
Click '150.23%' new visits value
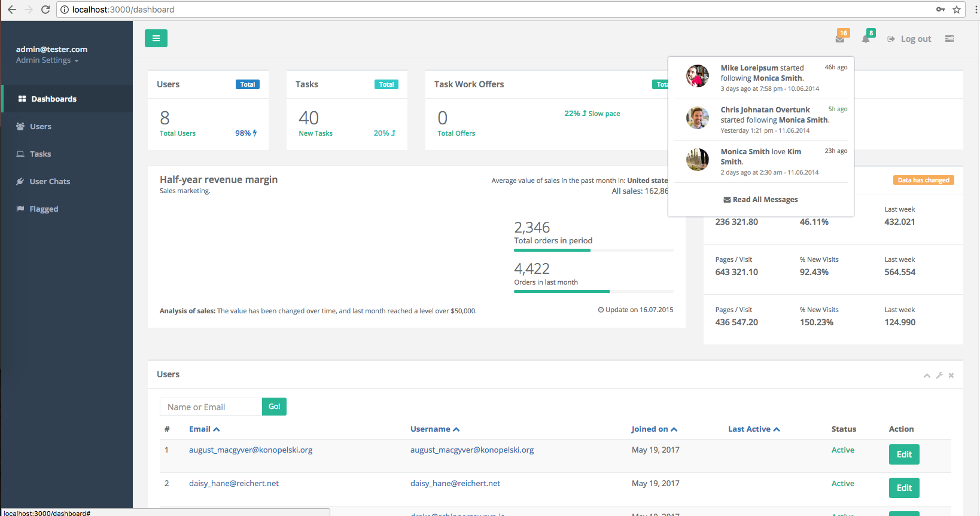pyautogui.click(x=817, y=322)
